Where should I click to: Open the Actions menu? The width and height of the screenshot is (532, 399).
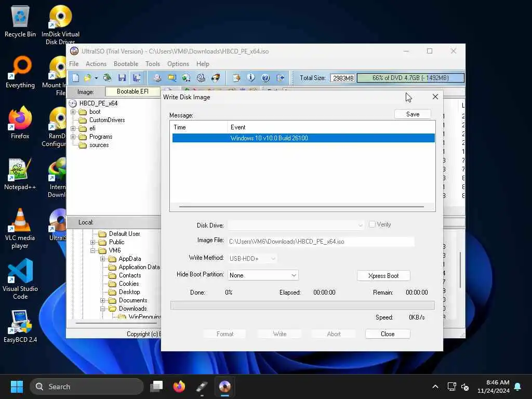tap(96, 64)
